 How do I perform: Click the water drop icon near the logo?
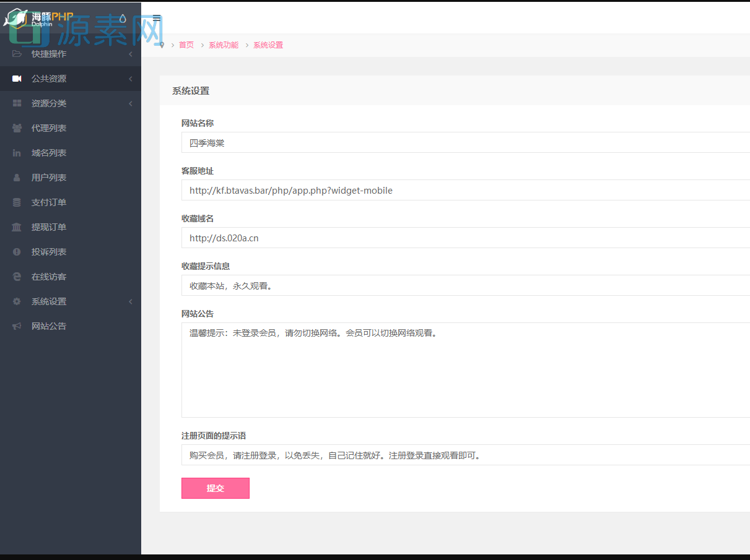(x=121, y=19)
